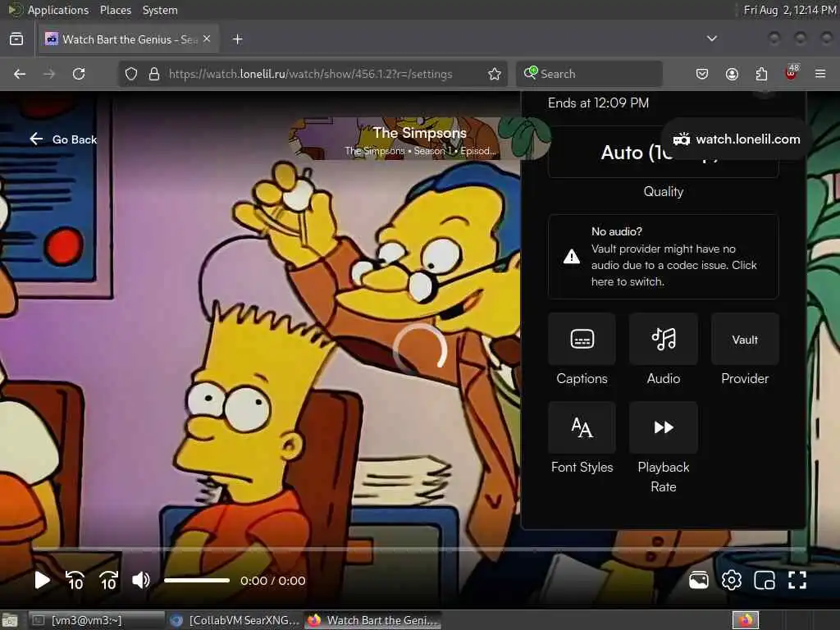840x630 pixels.
Task: Open the uBlock Origin extension icon
Action: (792, 73)
